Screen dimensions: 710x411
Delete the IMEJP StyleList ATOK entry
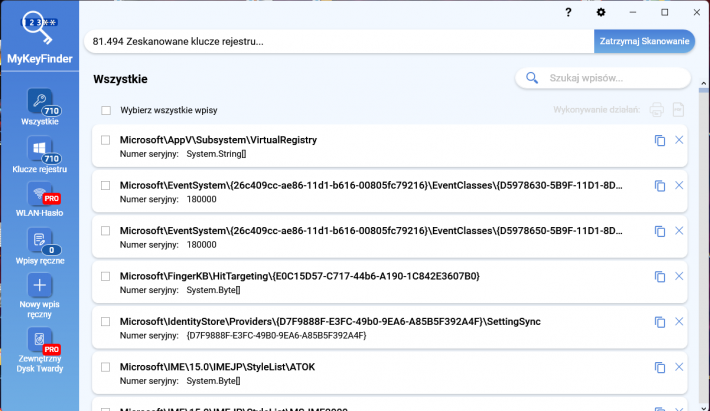[679, 367]
